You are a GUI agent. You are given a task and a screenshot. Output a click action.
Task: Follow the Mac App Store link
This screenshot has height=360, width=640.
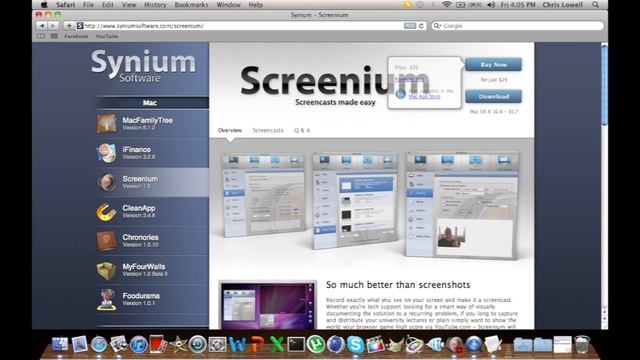424,96
